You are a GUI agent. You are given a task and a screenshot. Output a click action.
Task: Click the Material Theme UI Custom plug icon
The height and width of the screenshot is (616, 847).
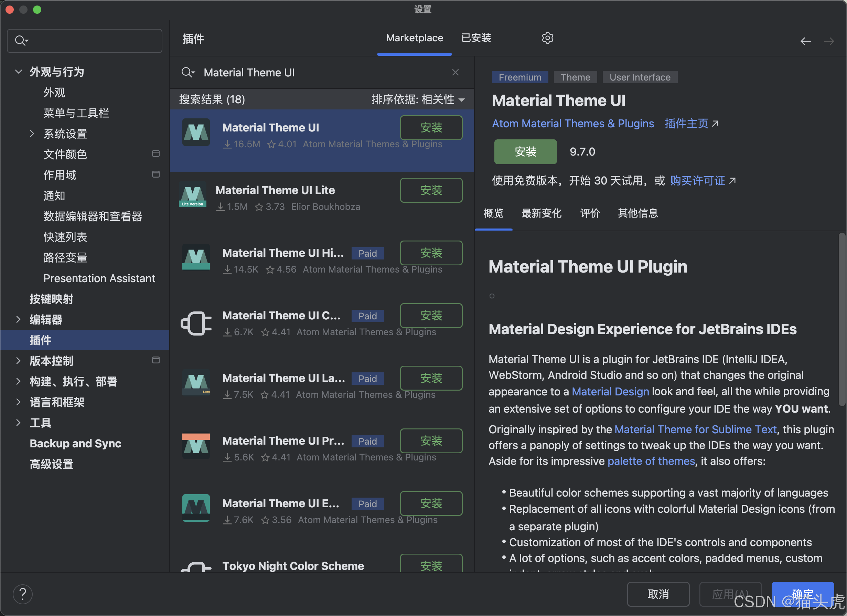pyautogui.click(x=196, y=323)
